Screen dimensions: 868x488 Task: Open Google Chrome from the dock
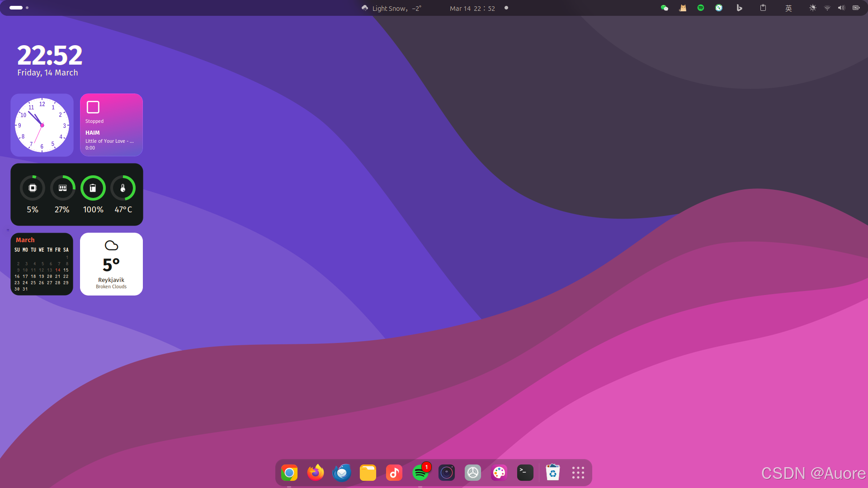(289, 473)
